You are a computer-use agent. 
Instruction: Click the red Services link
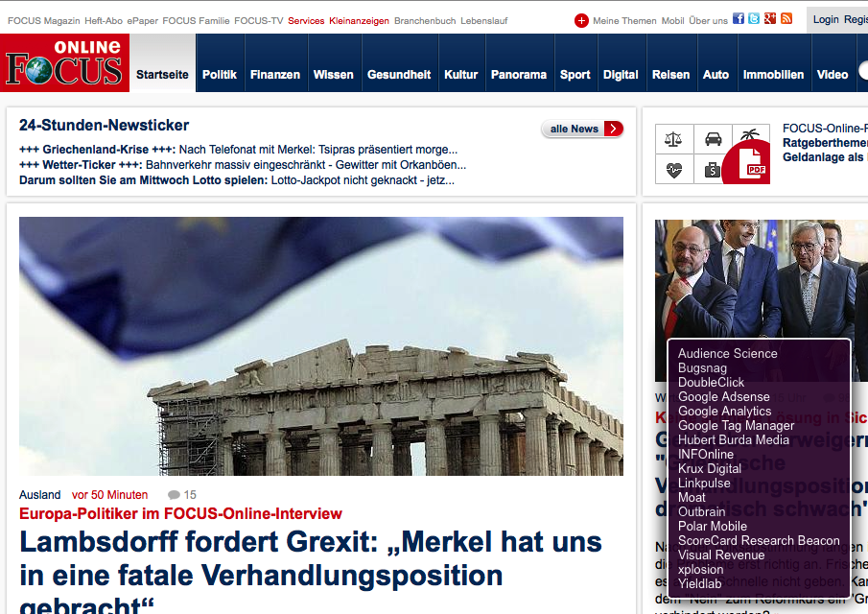(306, 21)
